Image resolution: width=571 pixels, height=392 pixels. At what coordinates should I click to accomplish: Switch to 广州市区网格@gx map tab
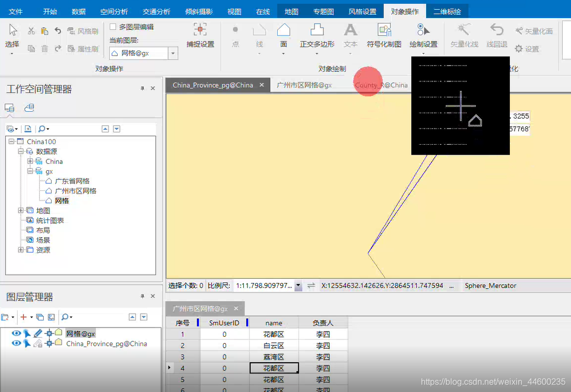point(304,85)
